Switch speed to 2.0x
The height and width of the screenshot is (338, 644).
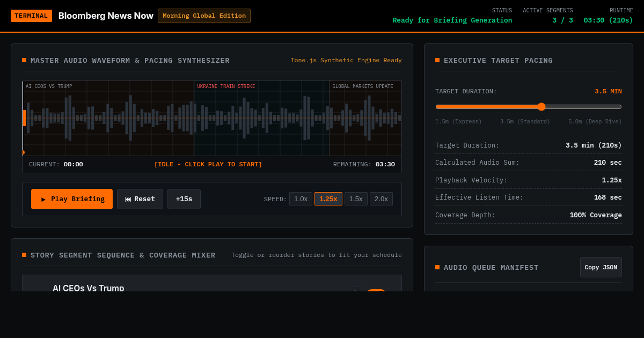[x=381, y=199]
